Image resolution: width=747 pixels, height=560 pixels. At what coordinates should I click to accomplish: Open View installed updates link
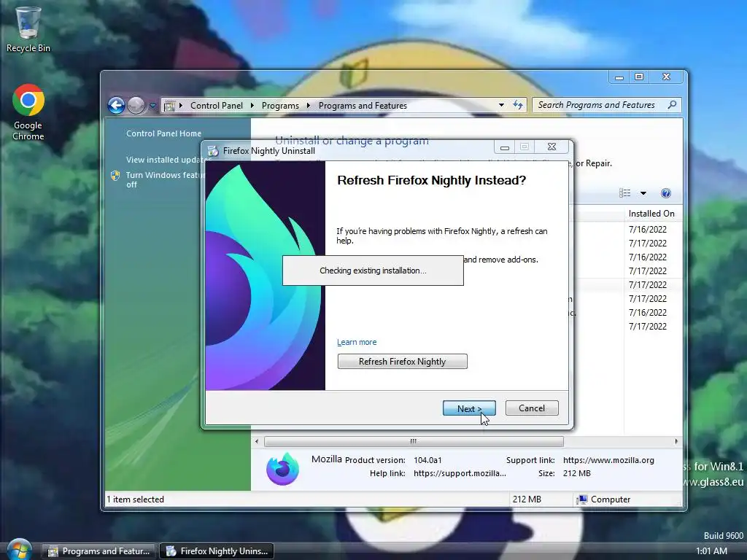[x=165, y=160]
